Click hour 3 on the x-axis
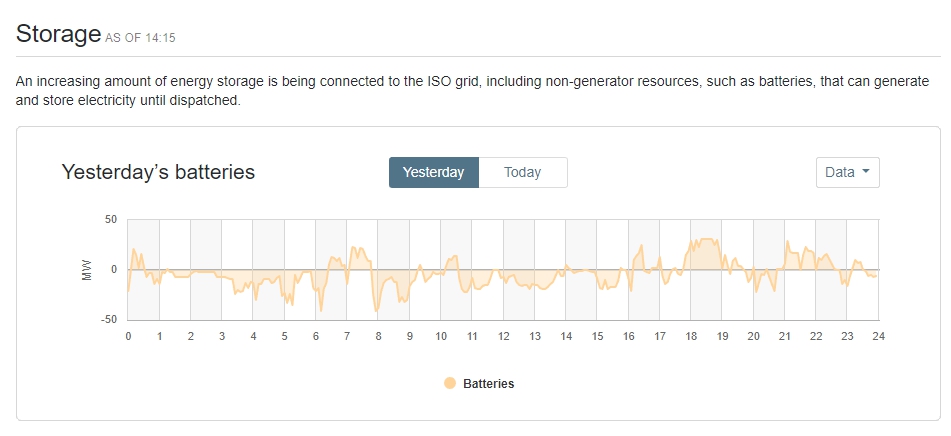951x436 pixels. 222,336
